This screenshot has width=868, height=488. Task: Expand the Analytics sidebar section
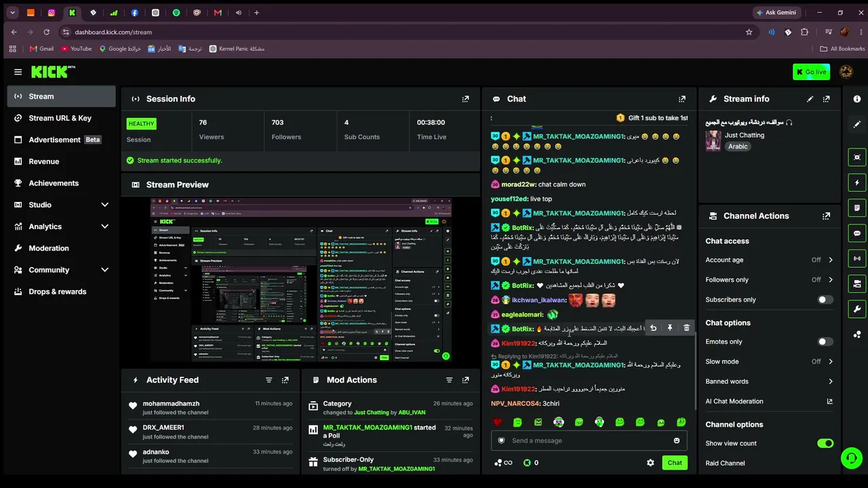click(x=104, y=226)
